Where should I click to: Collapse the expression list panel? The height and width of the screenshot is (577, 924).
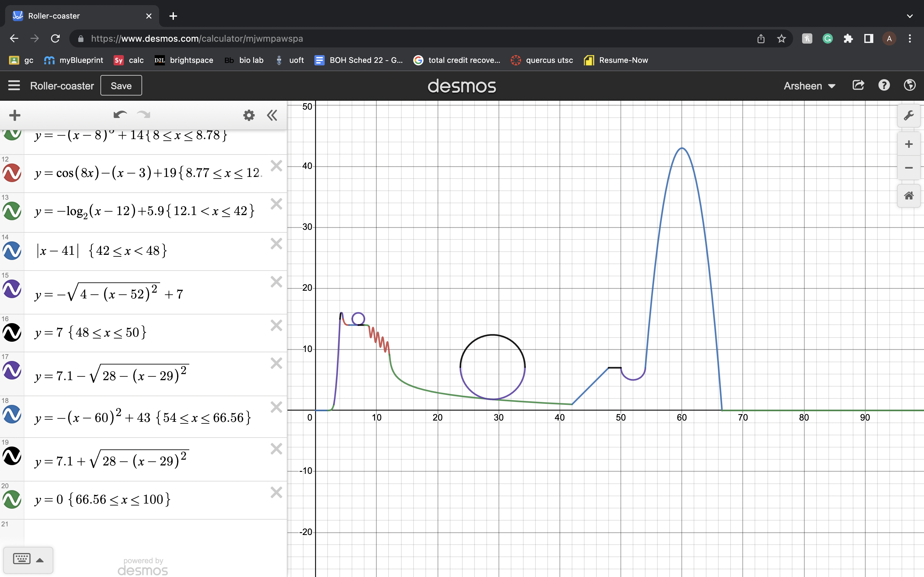(x=272, y=115)
